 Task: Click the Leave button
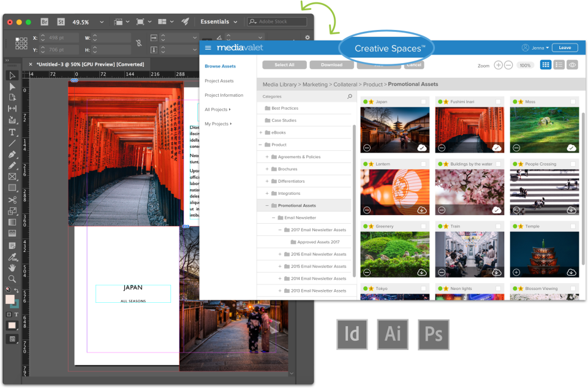pyautogui.click(x=564, y=48)
